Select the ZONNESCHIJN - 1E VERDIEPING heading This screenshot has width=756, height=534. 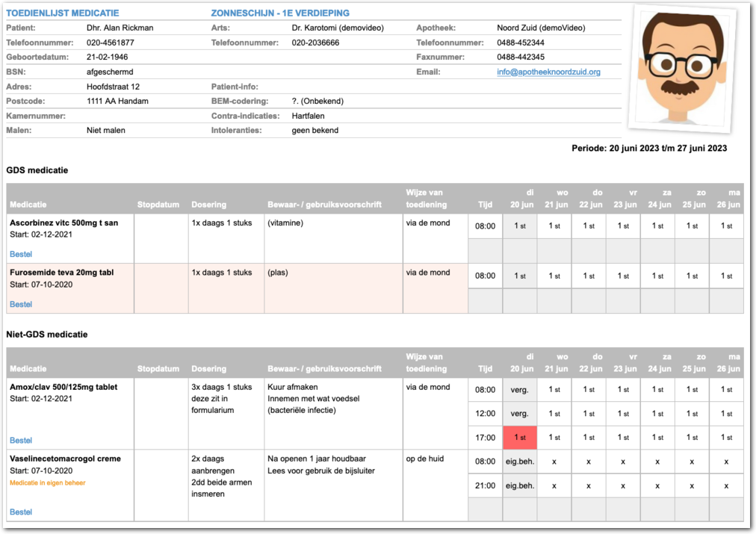coord(280,13)
